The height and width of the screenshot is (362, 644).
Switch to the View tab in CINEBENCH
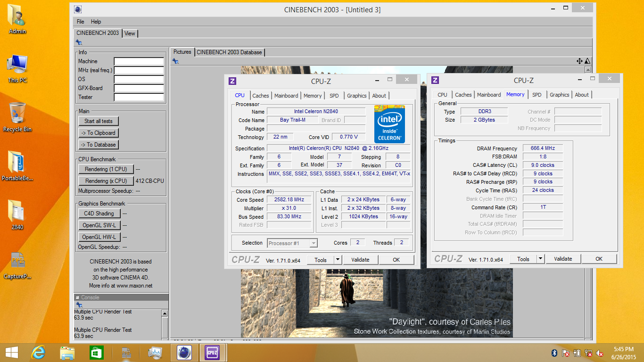click(130, 33)
